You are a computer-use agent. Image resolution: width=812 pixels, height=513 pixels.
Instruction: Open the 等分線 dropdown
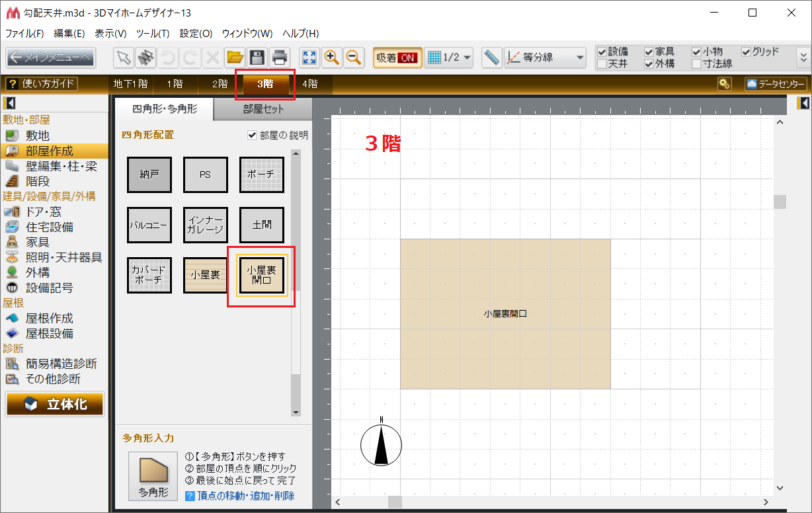pyautogui.click(x=545, y=58)
